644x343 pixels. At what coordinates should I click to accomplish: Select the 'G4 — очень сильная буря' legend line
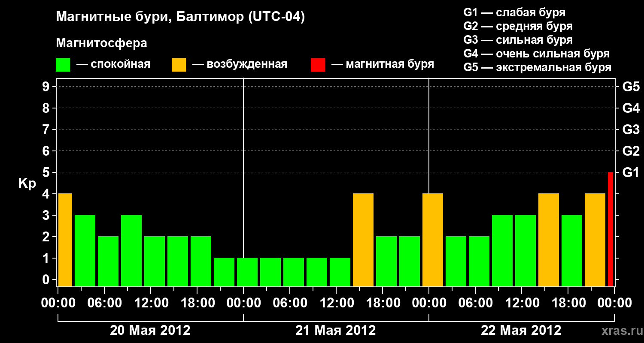(x=537, y=54)
